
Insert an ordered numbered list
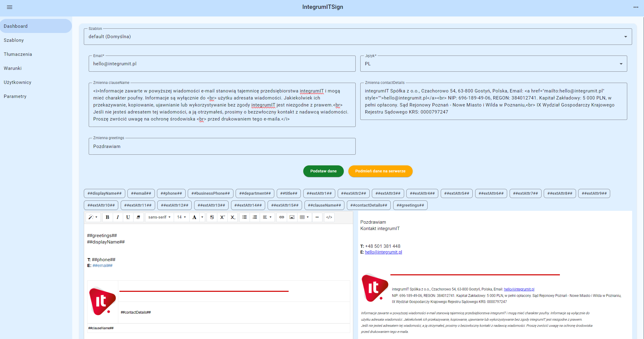255,217
